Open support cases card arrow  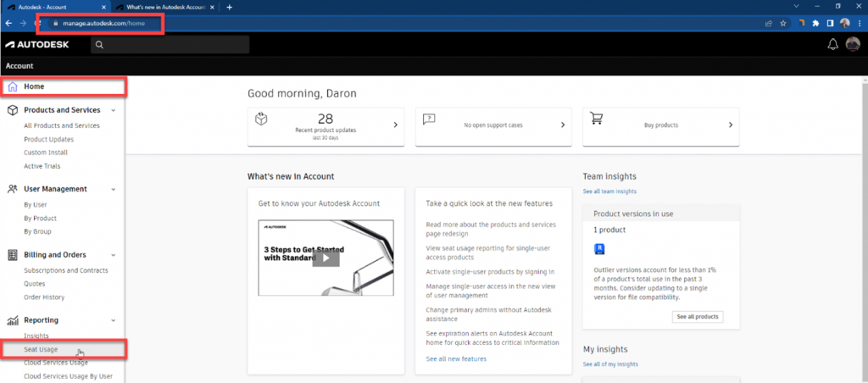click(563, 125)
